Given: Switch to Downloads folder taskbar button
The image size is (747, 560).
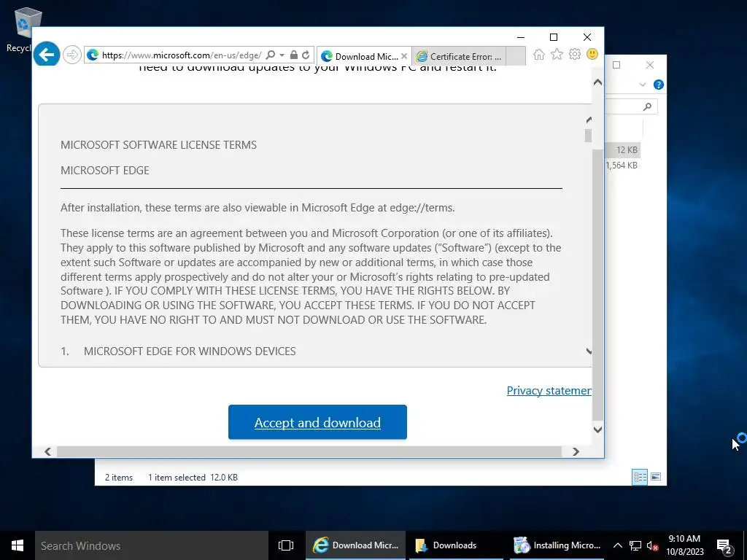Looking at the screenshot, I should 455,545.
